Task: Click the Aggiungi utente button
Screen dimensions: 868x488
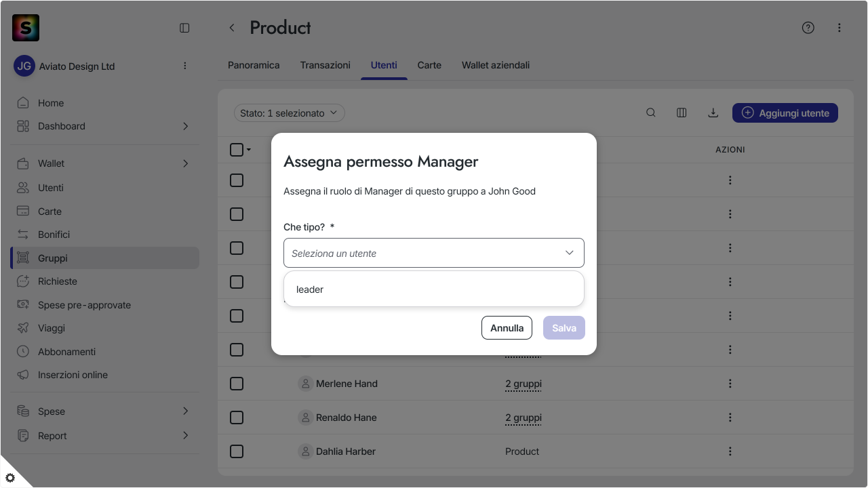Action: (785, 113)
